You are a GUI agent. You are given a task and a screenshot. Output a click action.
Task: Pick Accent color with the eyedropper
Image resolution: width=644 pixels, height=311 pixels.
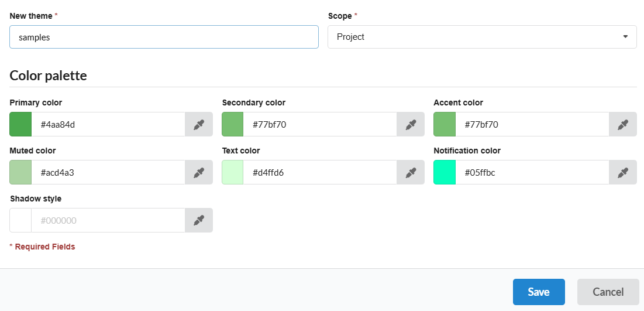623,124
